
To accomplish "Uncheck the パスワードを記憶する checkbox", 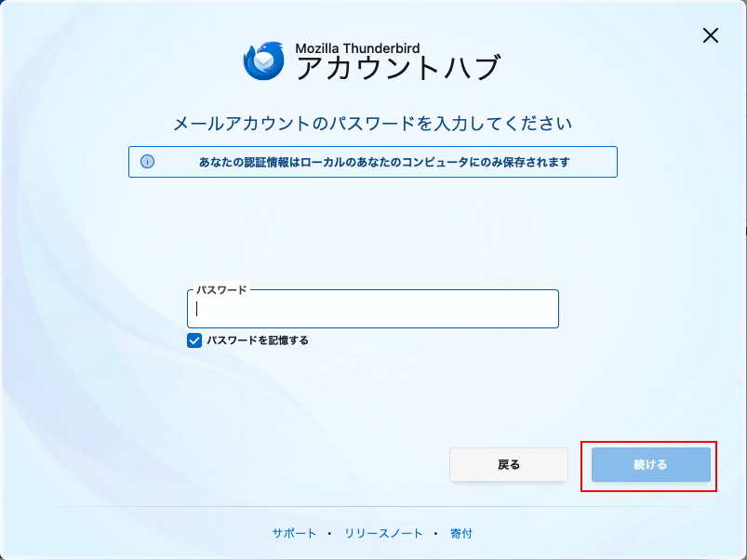I will [x=194, y=340].
